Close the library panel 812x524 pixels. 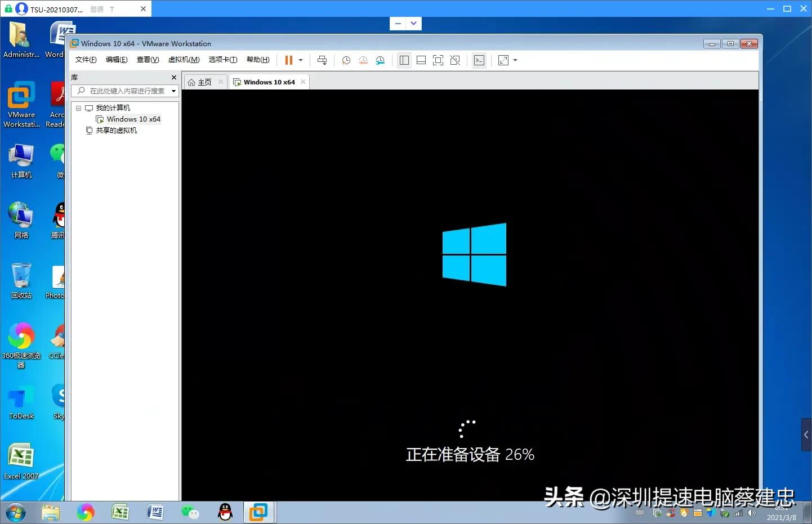(173, 78)
